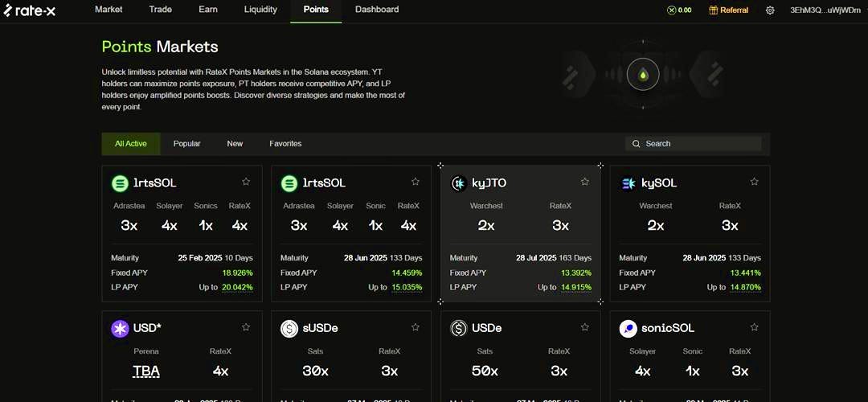Click the Fixed APY value 14.459%

coord(407,273)
